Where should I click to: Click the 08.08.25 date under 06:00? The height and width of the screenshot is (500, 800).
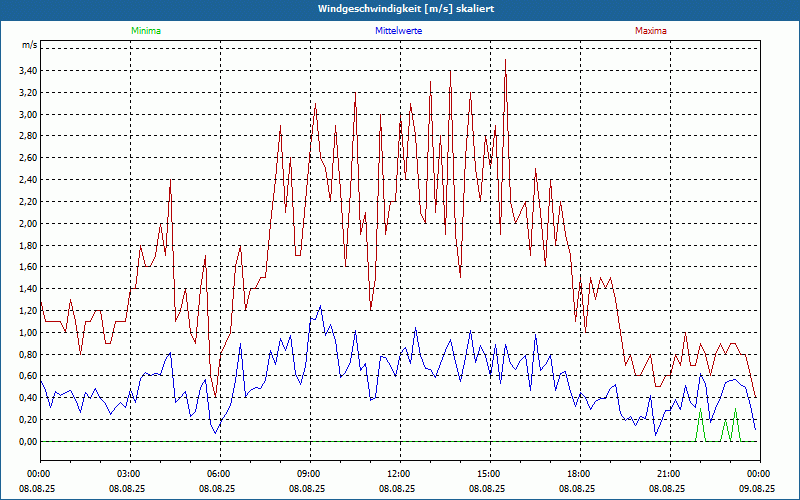pos(217,488)
